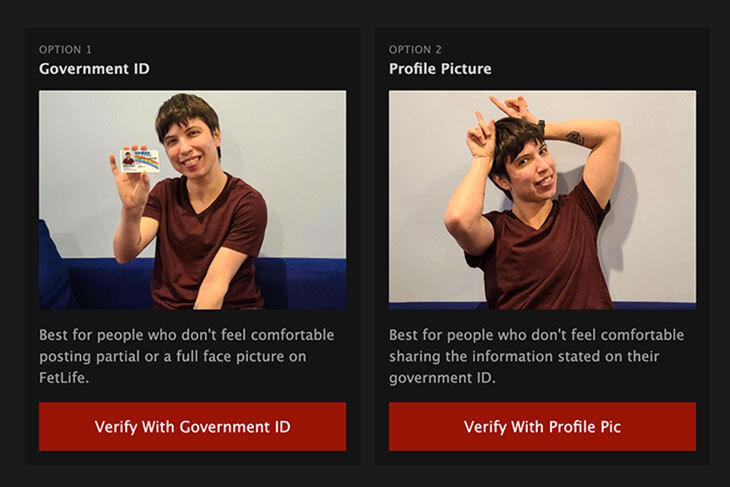Click the Verify With Government ID button

192,427
